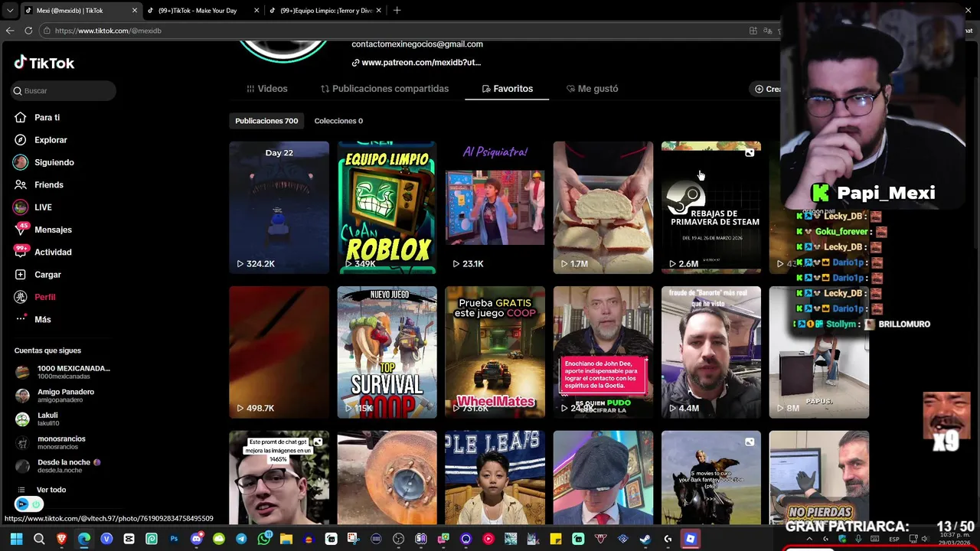Open the Day 22 video thumbnail
Viewport: 980px width, 551px height.
pyautogui.click(x=279, y=207)
